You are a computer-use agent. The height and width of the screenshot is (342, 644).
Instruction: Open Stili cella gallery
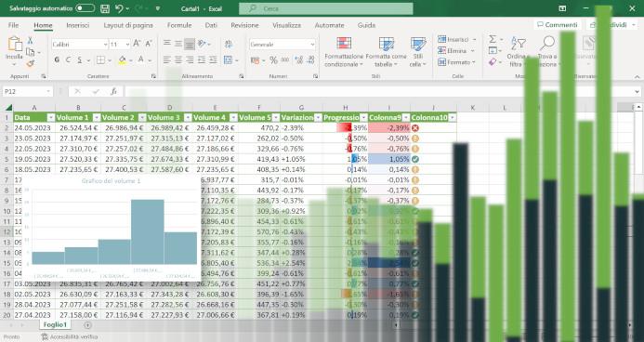(x=418, y=53)
